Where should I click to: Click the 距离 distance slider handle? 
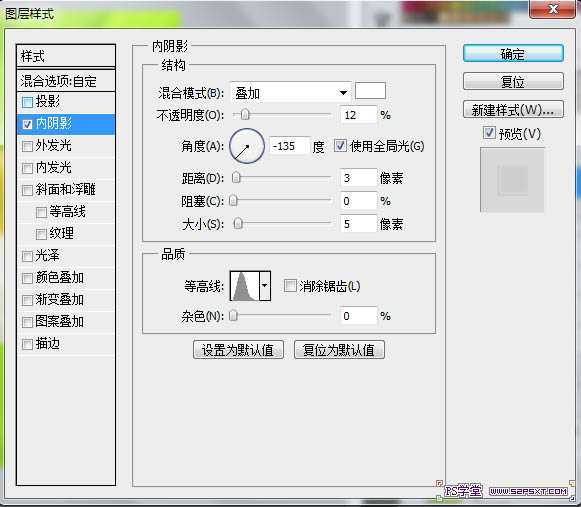click(x=236, y=178)
